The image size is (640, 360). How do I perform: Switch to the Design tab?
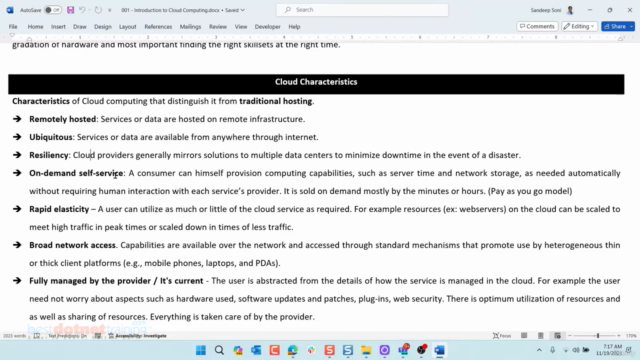[102, 27]
